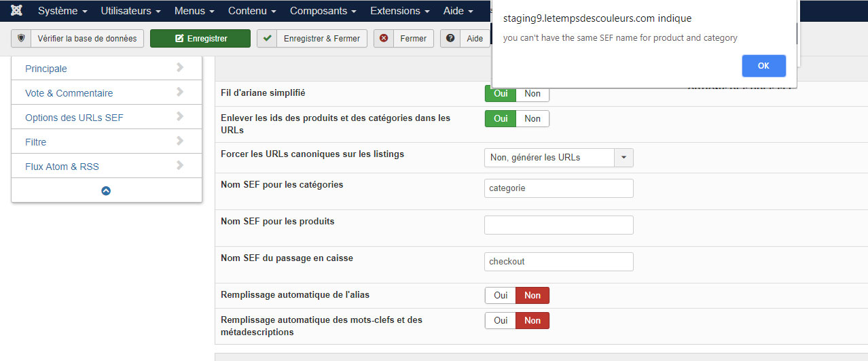Screen dimensions: 868x361
Task: Expand the Extensions menu
Action: coord(399,11)
